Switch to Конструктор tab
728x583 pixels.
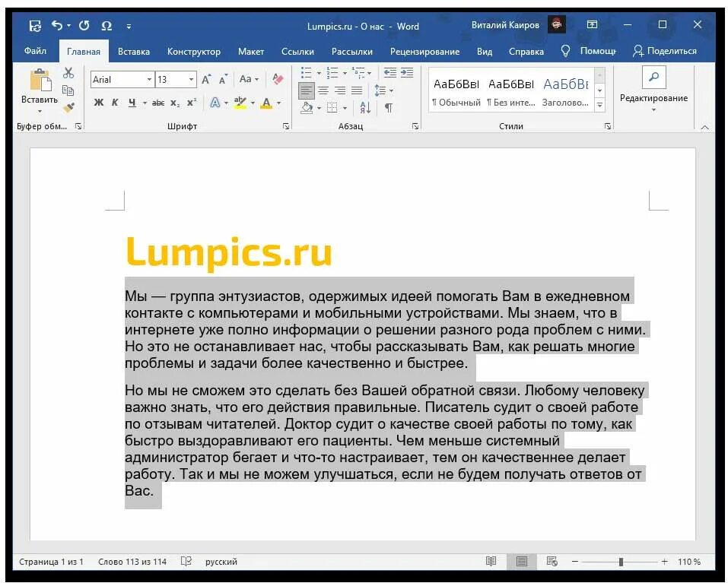click(194, 52)
